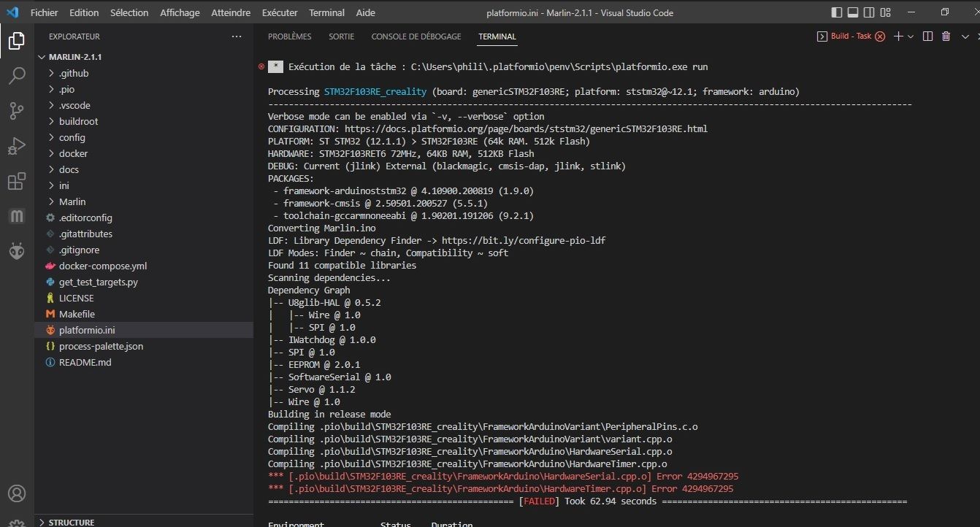Click the VS Code logo in title bar
The image size is (980, 527).
coord(12,12)
